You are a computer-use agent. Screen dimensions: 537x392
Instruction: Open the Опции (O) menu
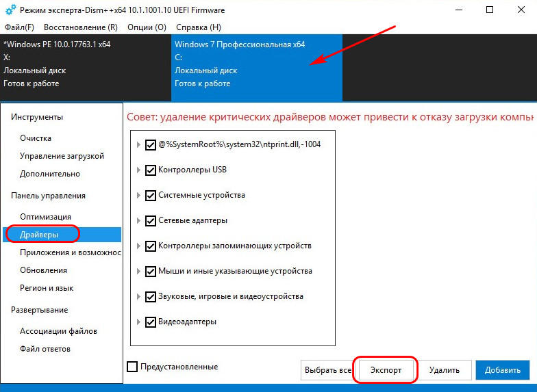(x=147, y=27)
